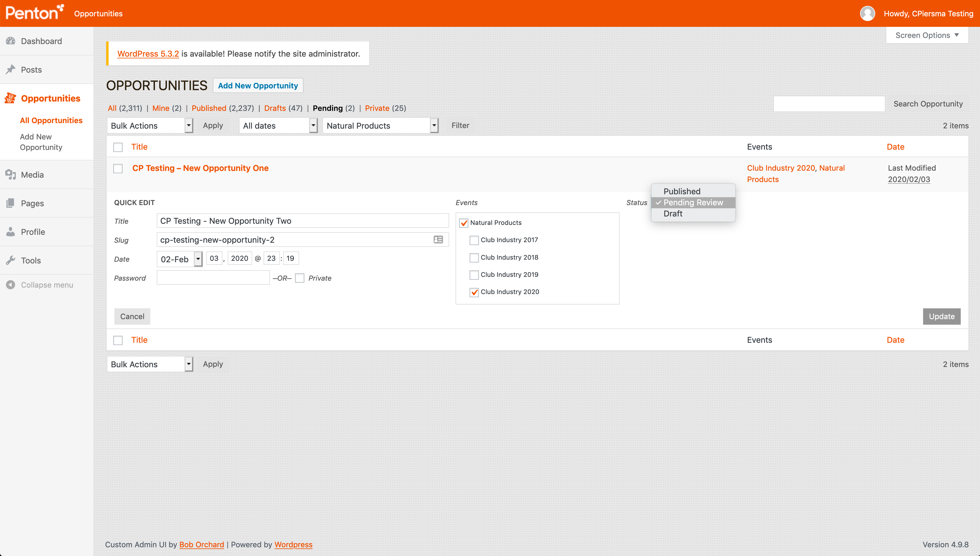Click the Filter button
Screen dimensions: 980x556
(x=460, y=125)
